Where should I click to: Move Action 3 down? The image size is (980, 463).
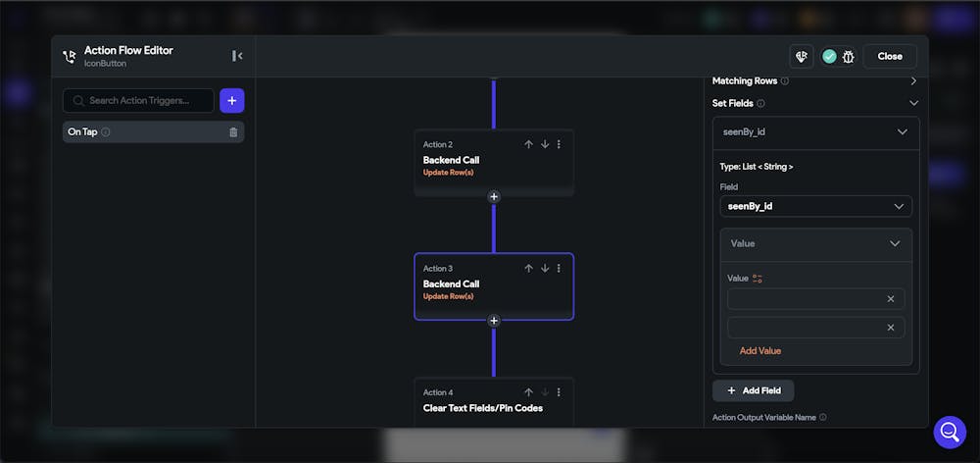click(545, 269)
